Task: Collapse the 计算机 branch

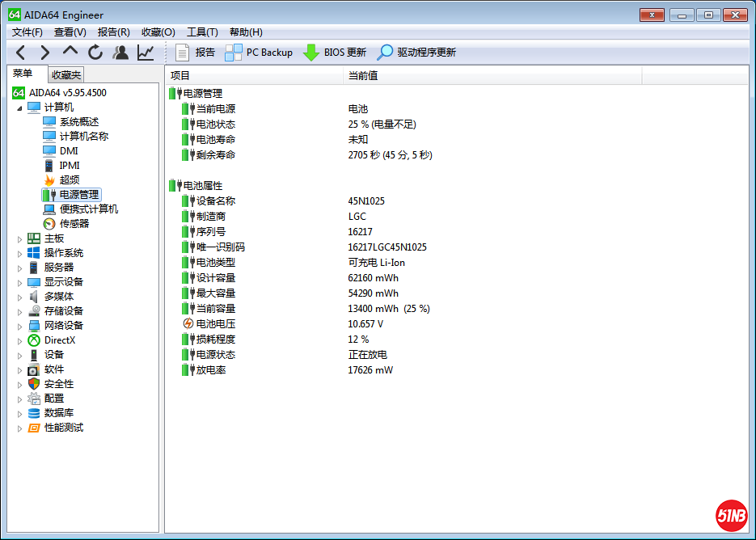Action: point(21,107)
